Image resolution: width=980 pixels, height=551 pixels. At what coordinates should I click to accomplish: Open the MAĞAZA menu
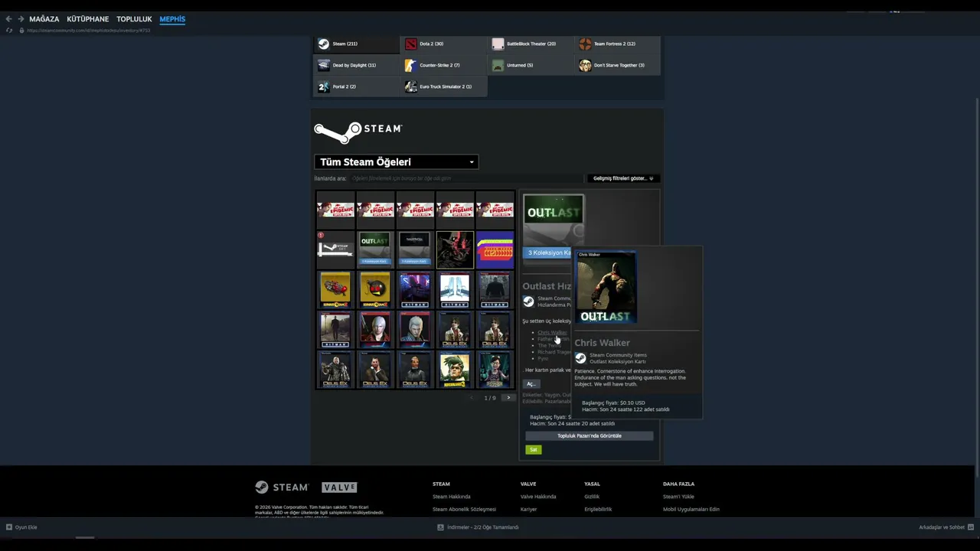pyautogui.click(x=44, y=19)
